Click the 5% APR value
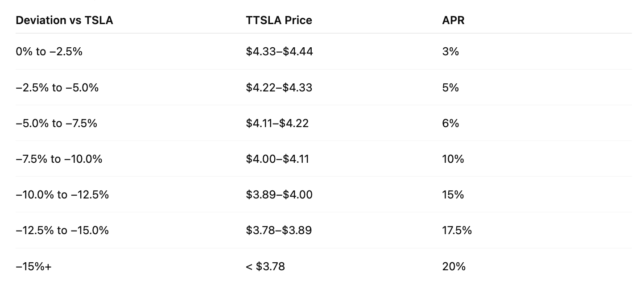This screenshot has width=644, height=289. point(450,87)
